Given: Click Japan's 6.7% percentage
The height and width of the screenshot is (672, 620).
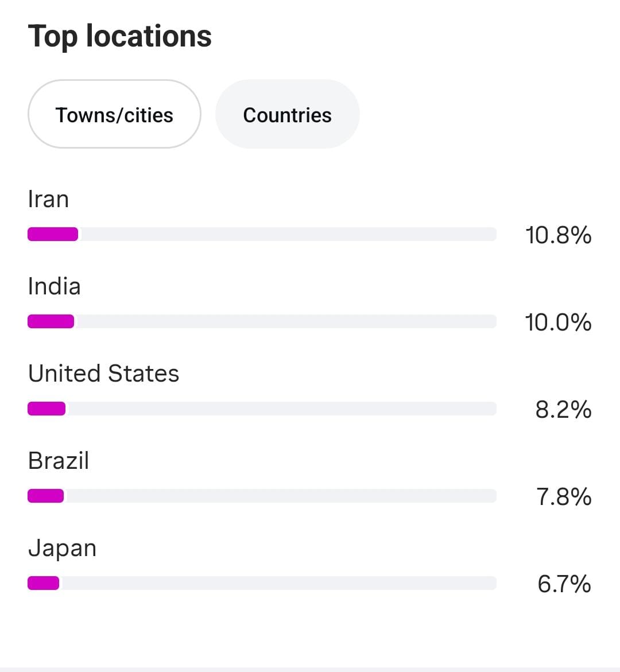Looking at the screenshot, I should (x=564, y=584).
